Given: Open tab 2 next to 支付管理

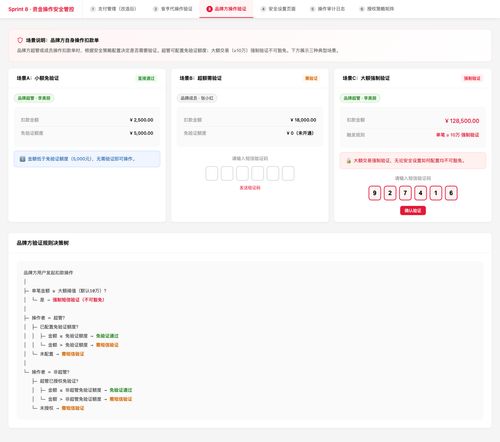Looking at the screenshot, I should [173, 9].
